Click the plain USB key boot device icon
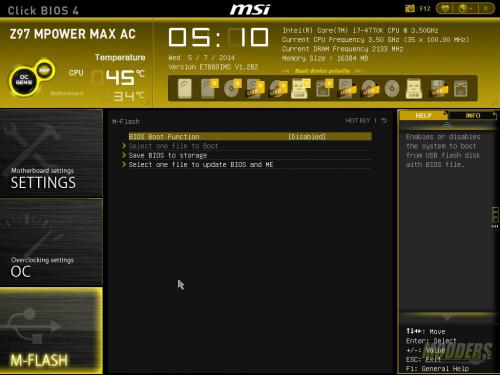The image size is (500, 375). coord(414,89)
